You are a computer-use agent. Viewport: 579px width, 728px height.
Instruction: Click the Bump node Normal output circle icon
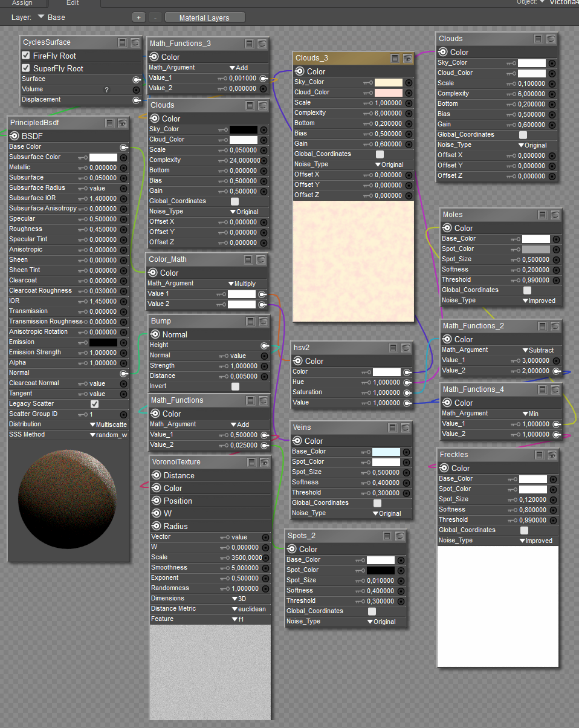click(x=156, y=334)
